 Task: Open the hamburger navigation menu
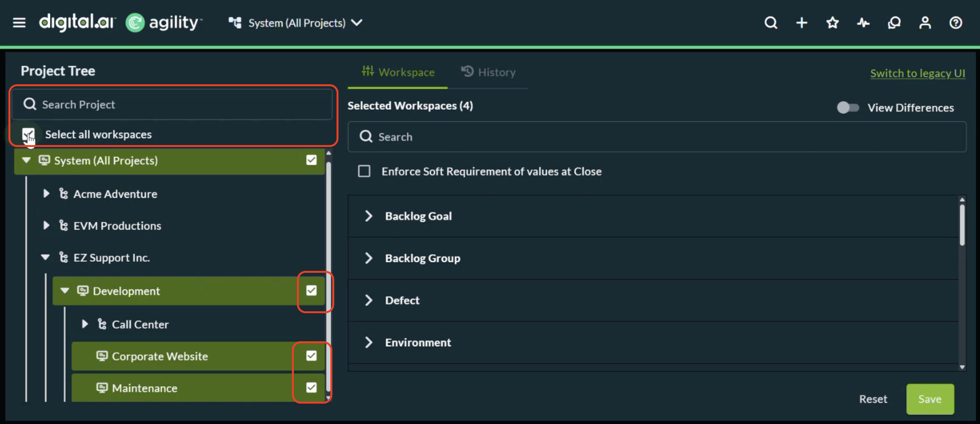19,22
